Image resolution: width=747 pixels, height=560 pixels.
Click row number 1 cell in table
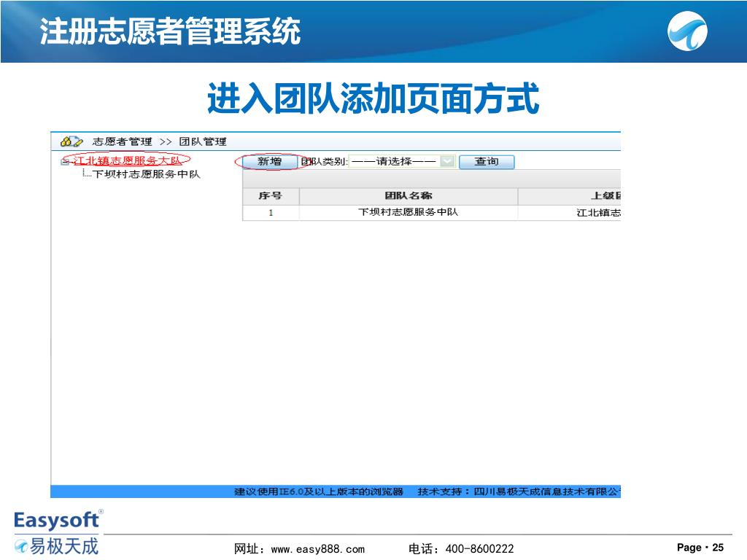(270, 213)
